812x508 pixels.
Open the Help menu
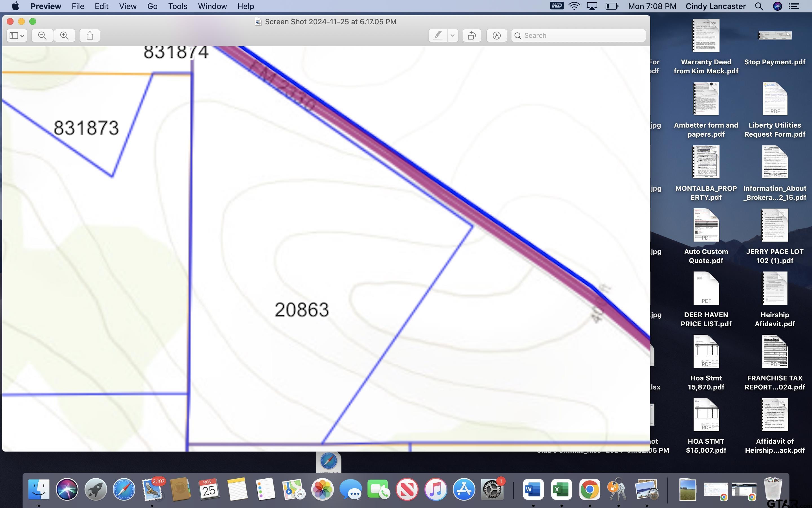click(x=246, y=6)
